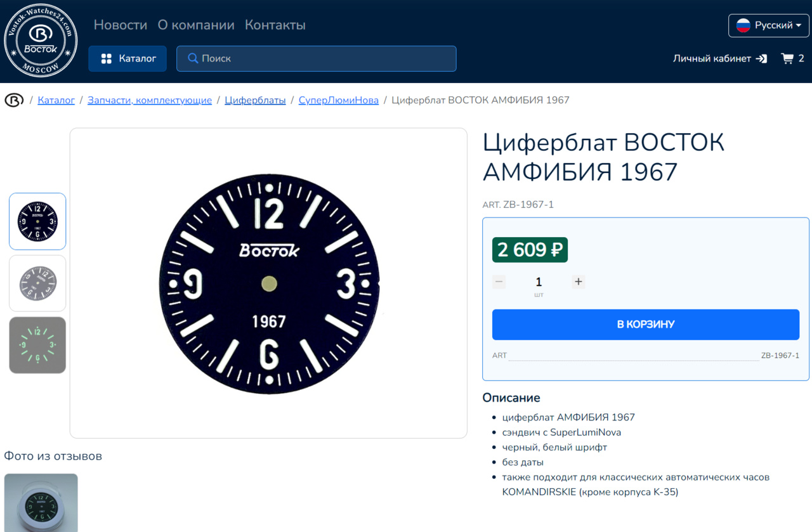Screen dimensions: 812x532
Task: Increase quantity with the plus button
Action: (x=578, y=282)
